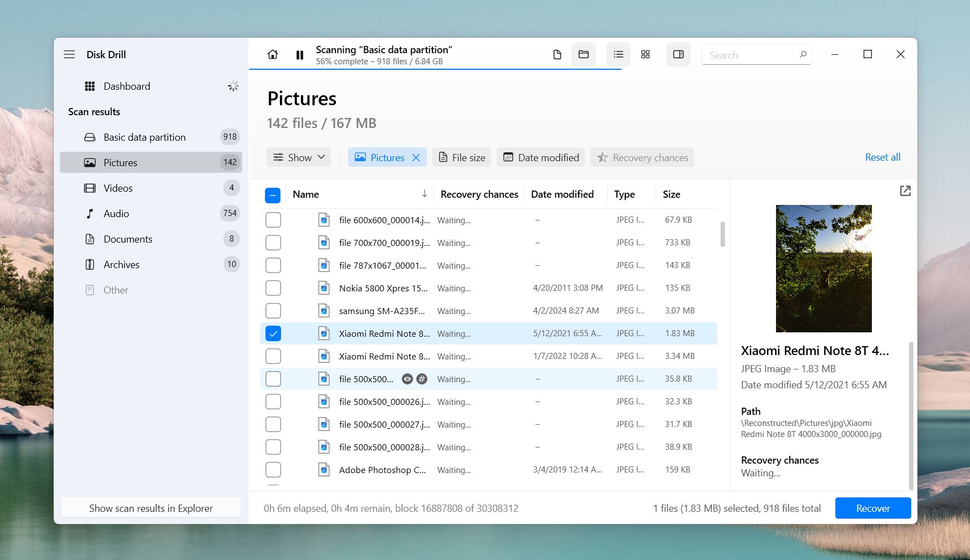Image resolution: width=970 pixels, height=560 pixels.
Task: Toggle the select-all checkbox in header
Action: [x=273, y=195]
